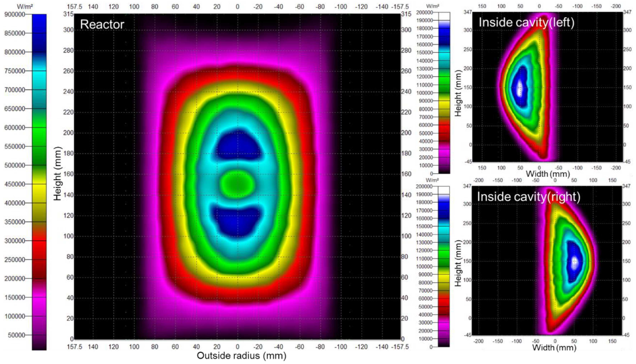This screenshot has width=636, height=364.
Task: Click the "Outside radius (mm)" axis label
Action: coord(241,356)
